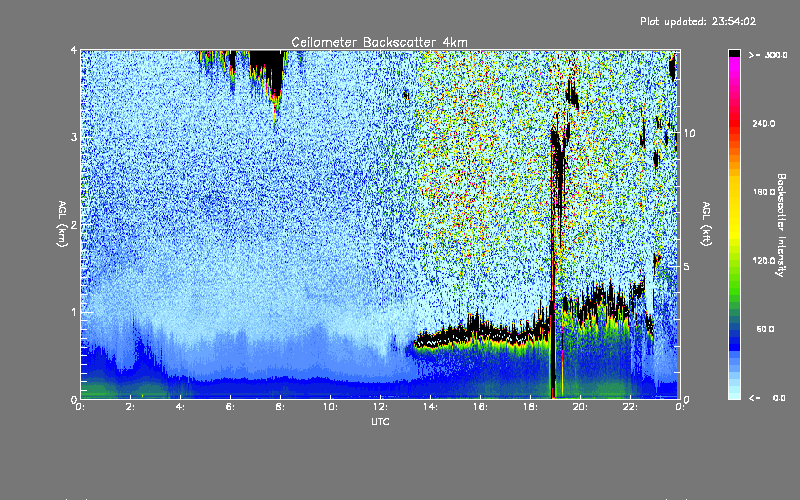
Task: Click the 'Plot updated: 23:54:02' timestamp
Action: point(698,21)
